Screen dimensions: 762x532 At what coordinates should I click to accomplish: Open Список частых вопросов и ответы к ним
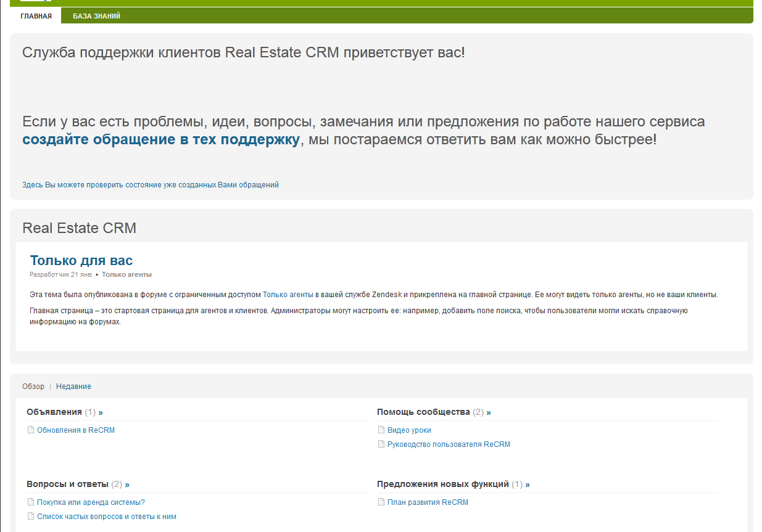[x=107, y=517]
